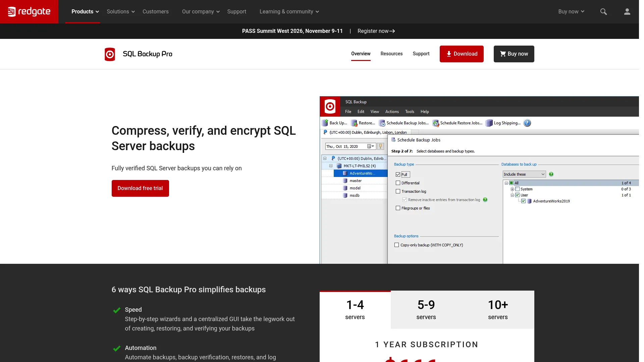
Task: Click help icon next to Remove inactive entries
Action: pyautogui.click(x=485, y=200)
